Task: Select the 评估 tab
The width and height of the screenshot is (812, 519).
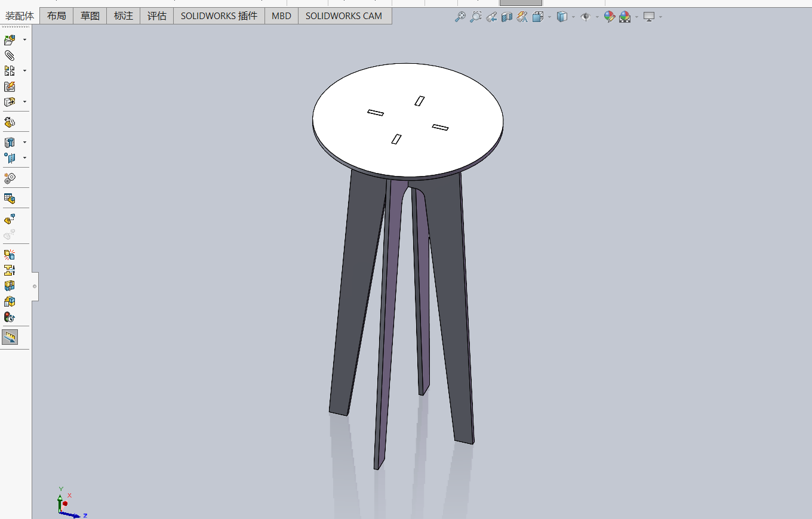Action: pos(157,16)
